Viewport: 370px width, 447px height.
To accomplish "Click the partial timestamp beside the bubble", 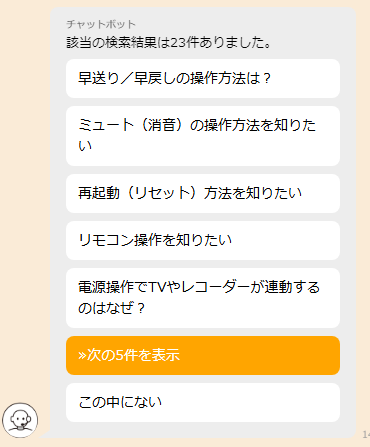I will pyautogui.click(x=366, y=434).
